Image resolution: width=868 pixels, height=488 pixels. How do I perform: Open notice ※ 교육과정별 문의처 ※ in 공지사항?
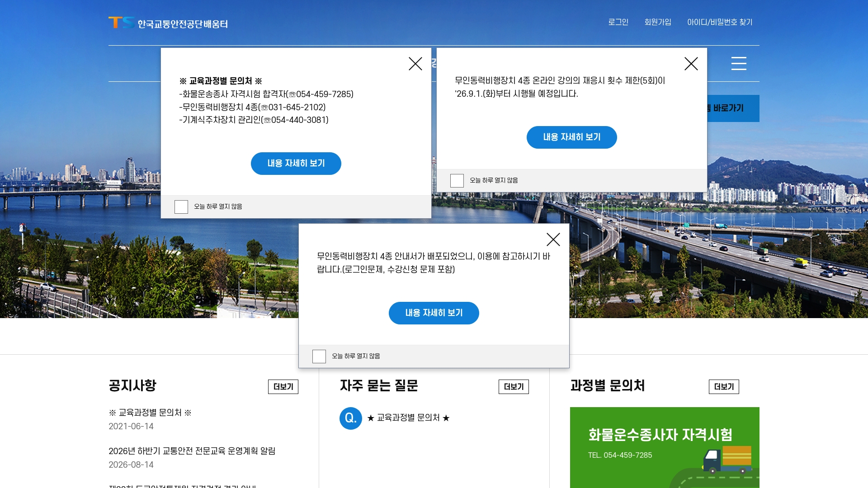150,413
